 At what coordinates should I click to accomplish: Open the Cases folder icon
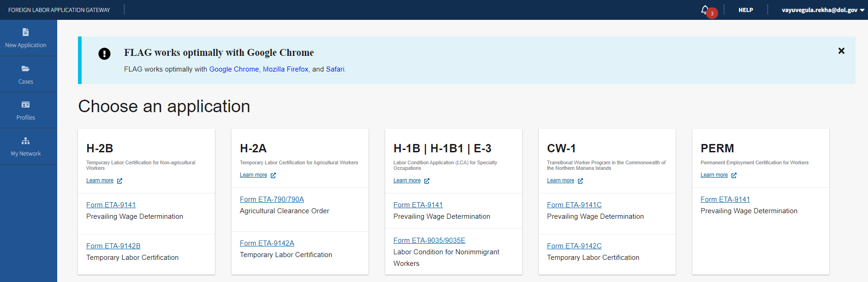(x=26, y=68)
